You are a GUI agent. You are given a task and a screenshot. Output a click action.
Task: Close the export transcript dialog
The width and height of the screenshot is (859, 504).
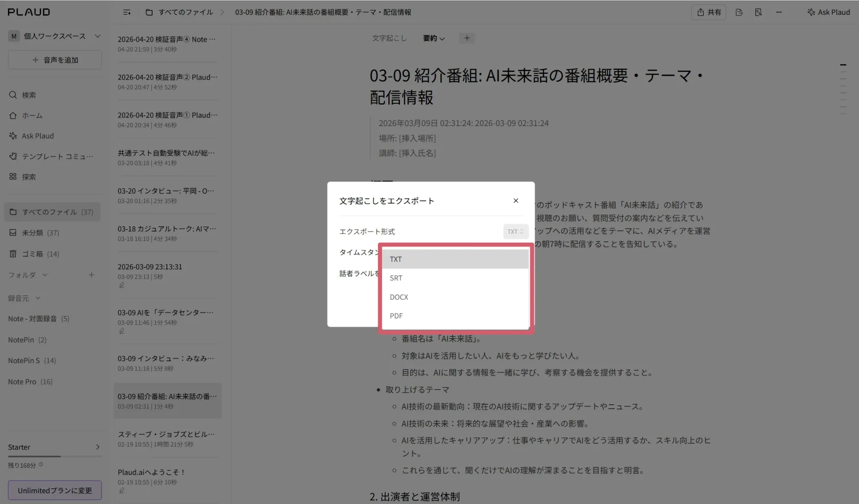tap(516, 201)
